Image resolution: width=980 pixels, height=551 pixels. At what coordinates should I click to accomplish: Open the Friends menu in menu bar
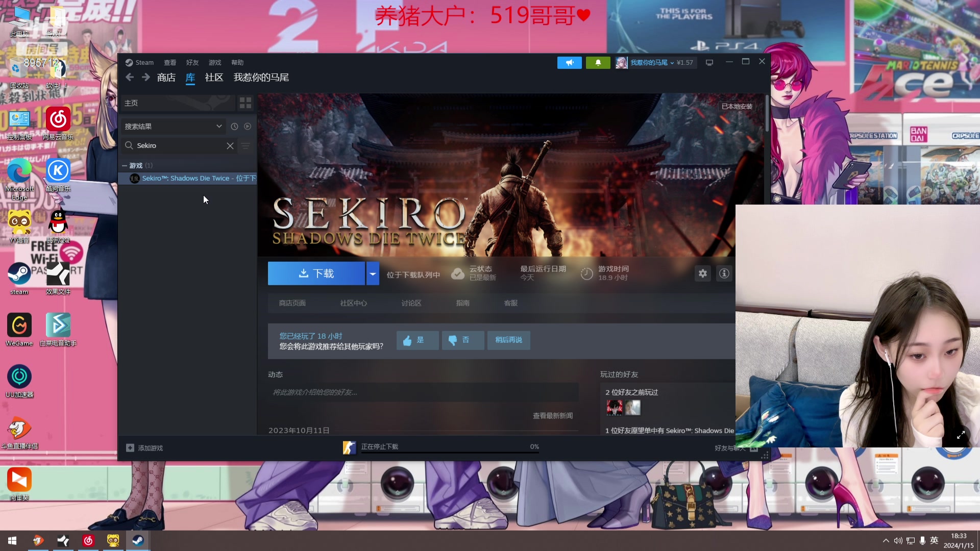click(192, 63)
